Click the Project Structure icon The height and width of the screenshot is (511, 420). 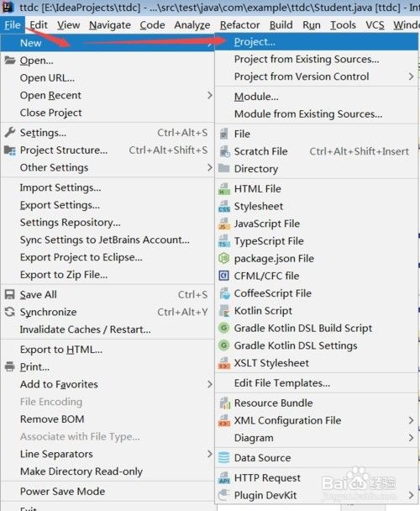click(x=10, y=150)
